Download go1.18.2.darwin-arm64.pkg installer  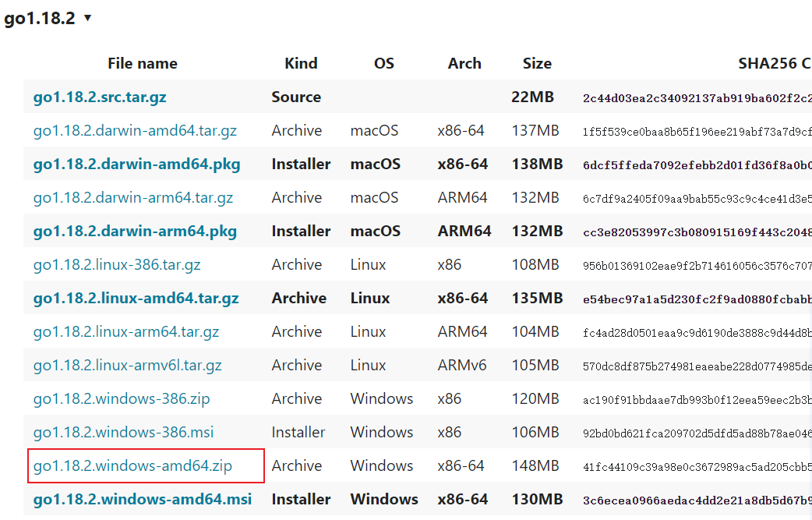coord(135,231)
